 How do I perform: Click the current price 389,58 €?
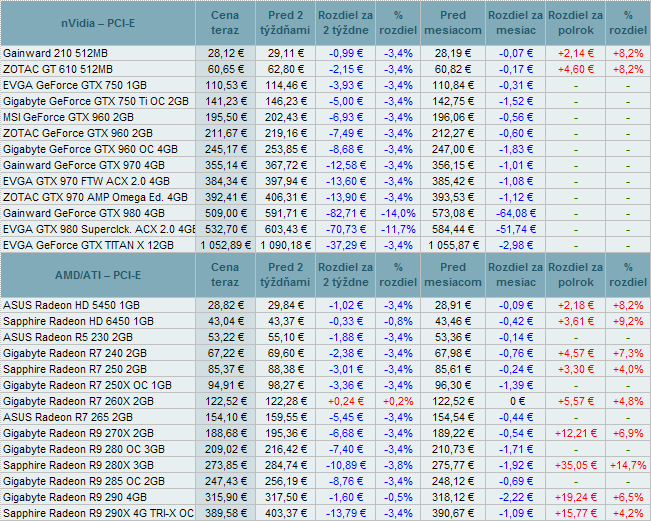pos(226,513)
